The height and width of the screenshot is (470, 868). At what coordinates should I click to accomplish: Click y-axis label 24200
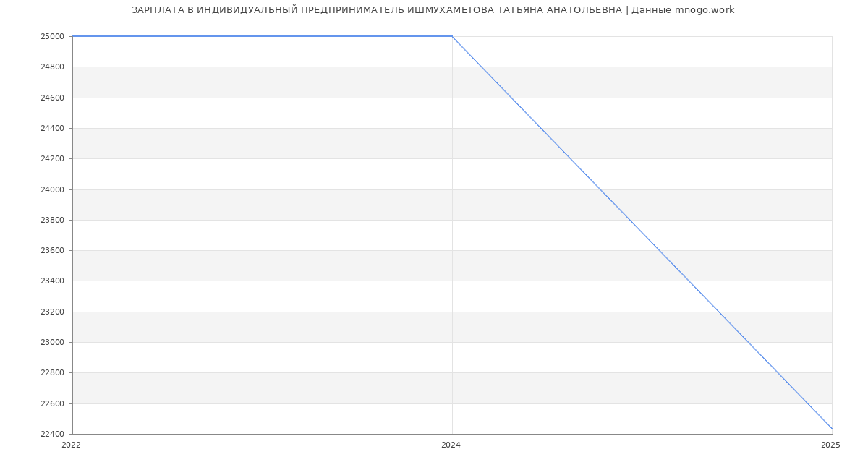[x=53, y=159]
